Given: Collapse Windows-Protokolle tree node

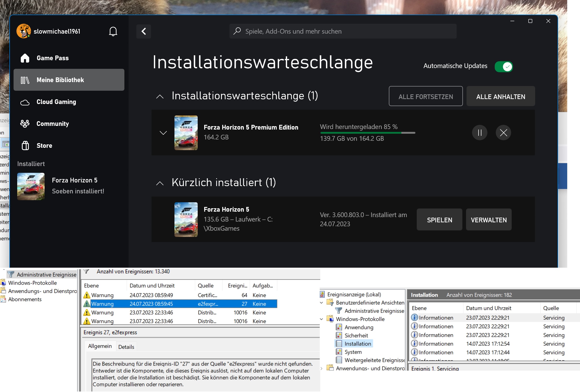Looking at the screenshot, I should coord(321,319).
